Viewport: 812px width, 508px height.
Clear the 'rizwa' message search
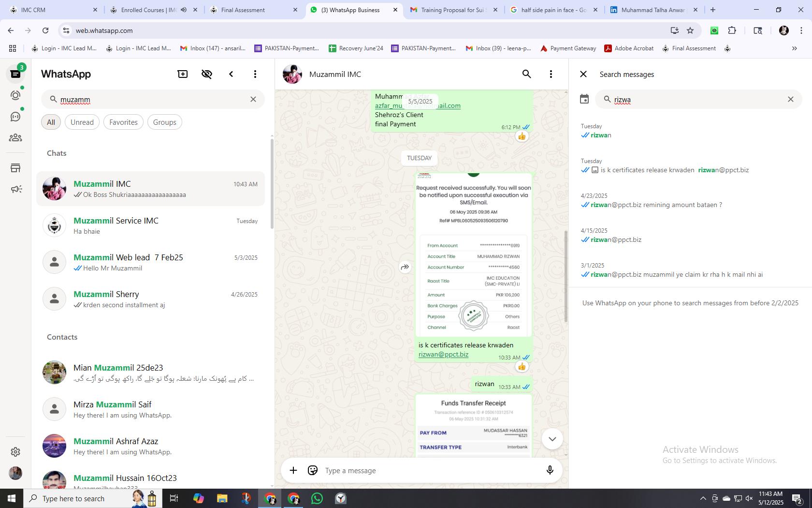click(791, 99)
